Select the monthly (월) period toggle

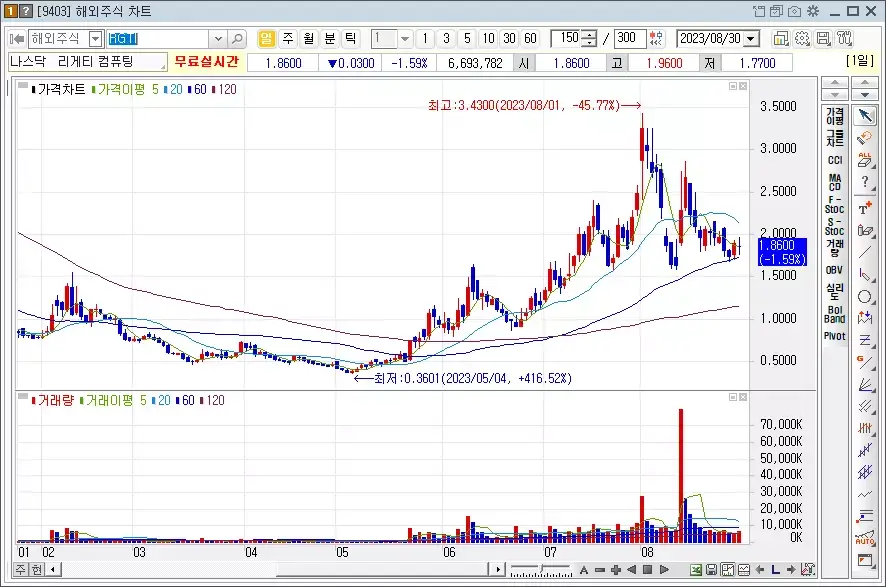coord(309,38)
